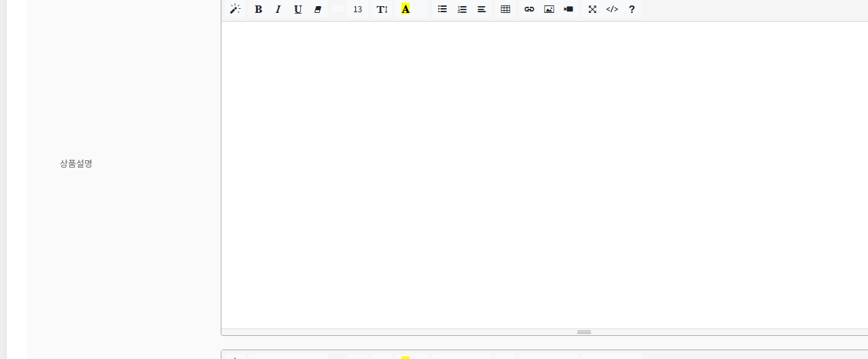Switch the editor to fullscreen mode
This screenshot has width=868, height=359.
tap(592, 10)
